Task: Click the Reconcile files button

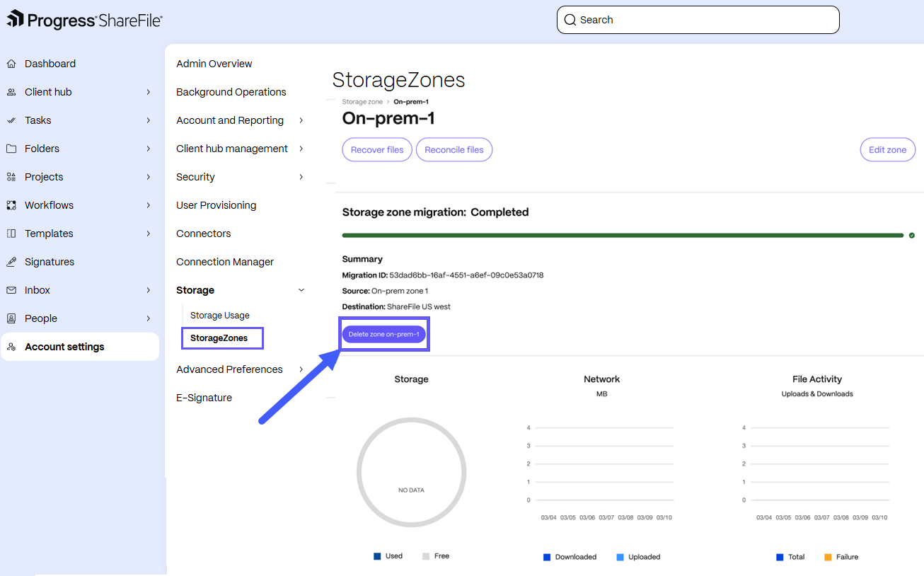Action: [x=454, y=150]
